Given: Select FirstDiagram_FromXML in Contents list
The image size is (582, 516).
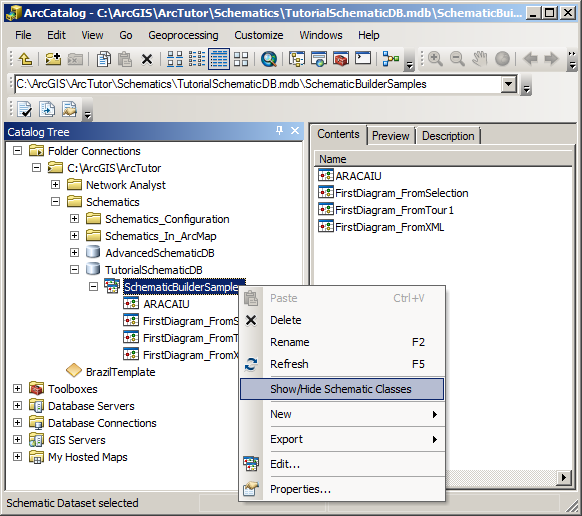Looking at the screenshot, I should click(389, 227).
